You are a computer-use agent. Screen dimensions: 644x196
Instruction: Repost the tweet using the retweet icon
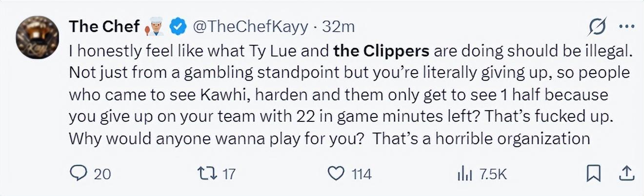[204, 174]
